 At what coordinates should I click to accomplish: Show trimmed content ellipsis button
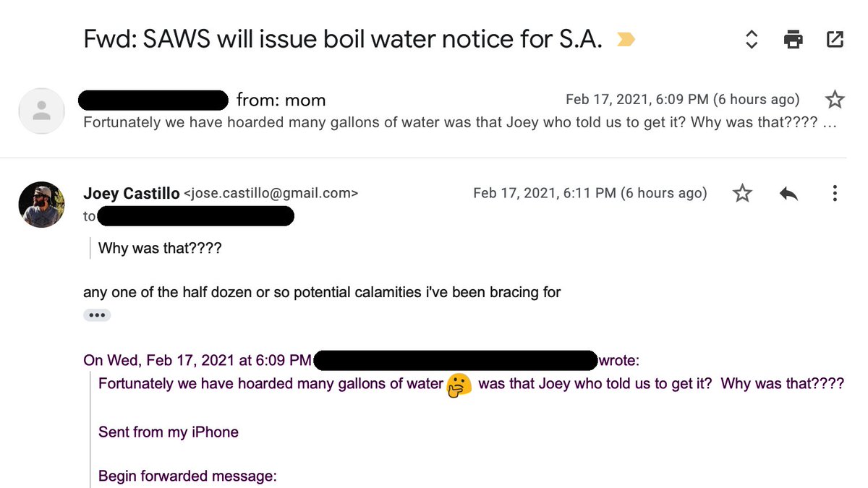(x=97, y=315)
